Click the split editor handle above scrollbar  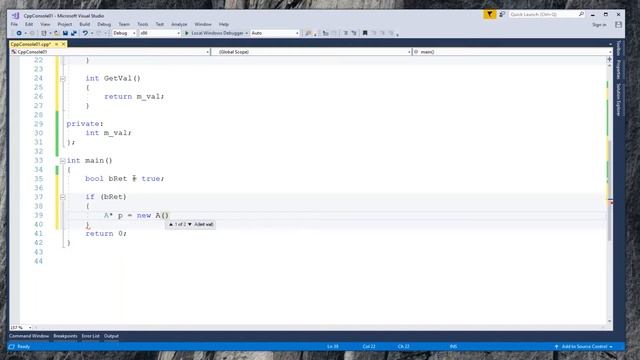pos(609,60)
